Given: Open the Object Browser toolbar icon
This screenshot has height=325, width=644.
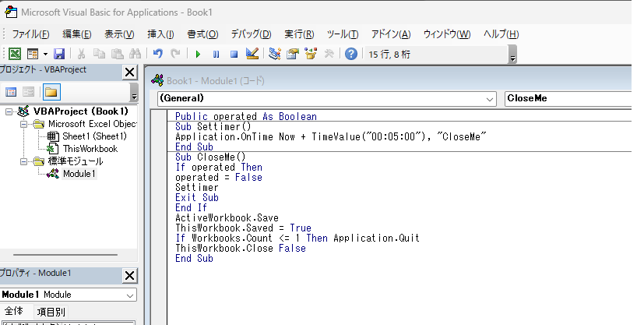Looking at the screenshot, I should (311, 54).
